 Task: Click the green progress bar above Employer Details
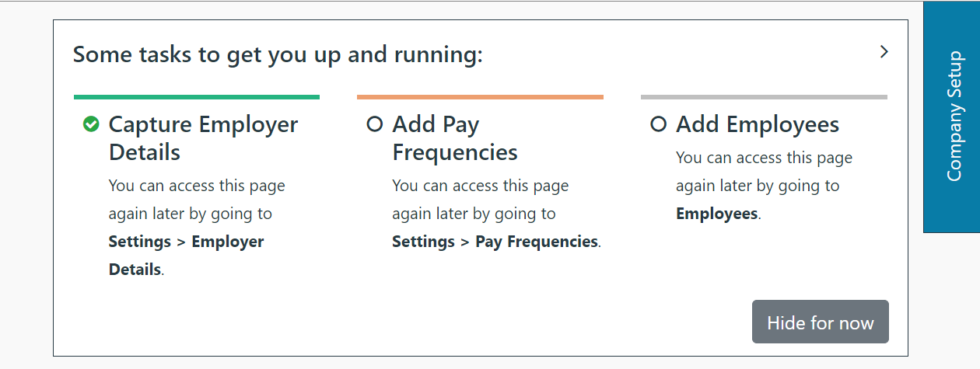[x=197, y=97]
